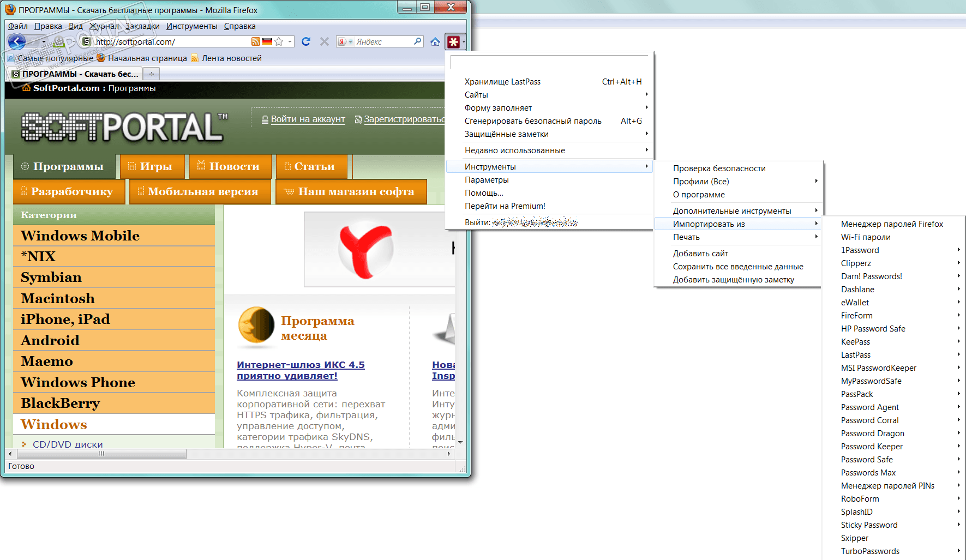Open the back-button history dropdown arrow
Image resolution: width=966 pixels, height=560 pixels.
coord(44,41)
